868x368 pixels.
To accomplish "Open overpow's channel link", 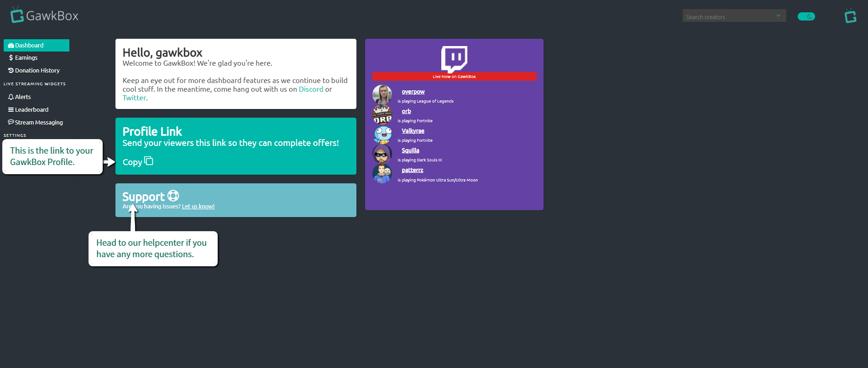I will 413,92.
